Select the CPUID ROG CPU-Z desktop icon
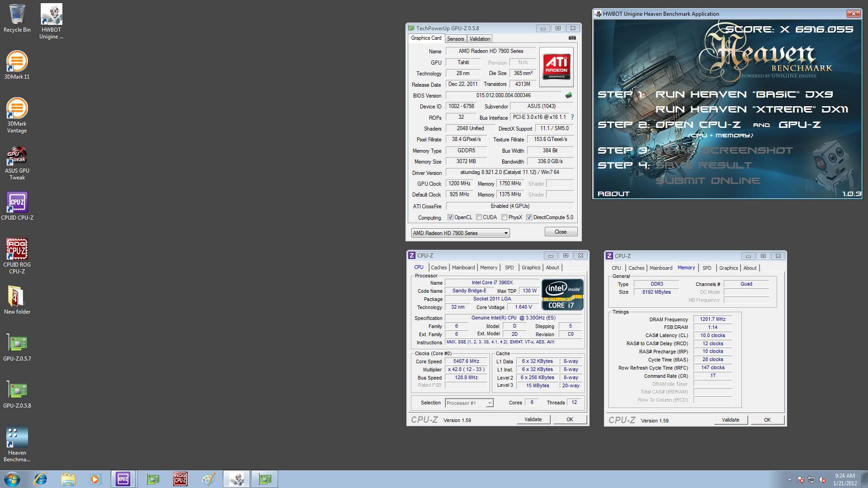The height and width of the screenshot is (488, 868). [17, 256]
